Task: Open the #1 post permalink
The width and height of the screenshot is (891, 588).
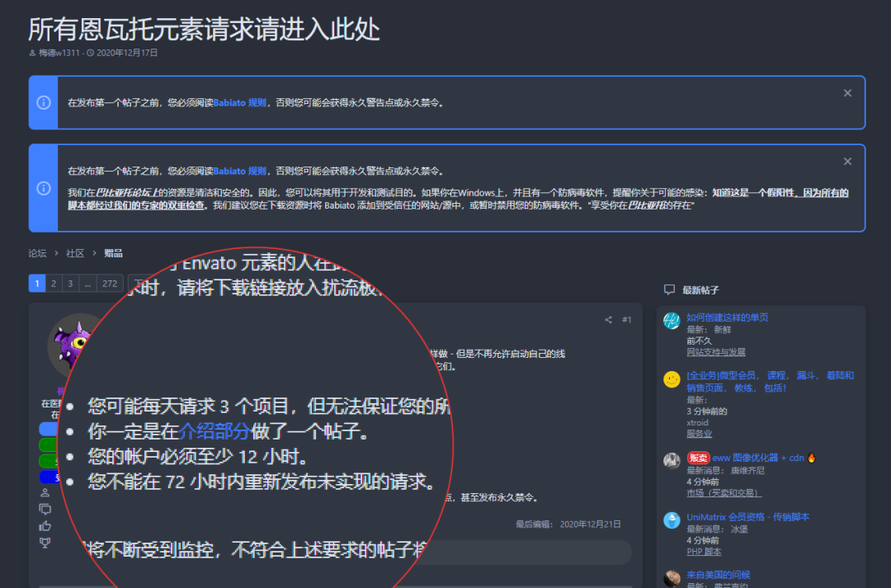Action: tap(627, 320)
